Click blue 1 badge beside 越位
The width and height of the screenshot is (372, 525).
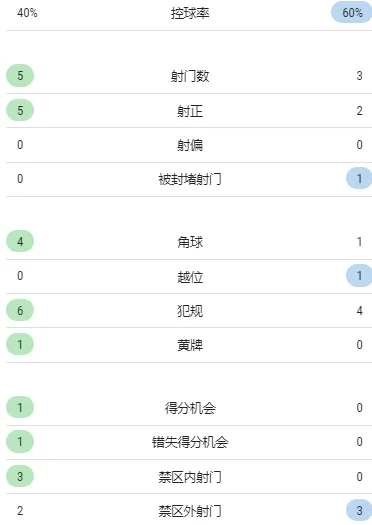point(359,276)
